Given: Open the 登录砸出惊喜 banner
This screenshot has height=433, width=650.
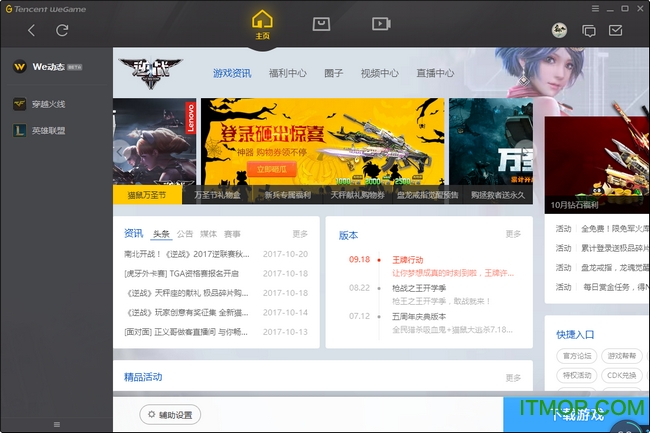Looking at the screenshot, I should 323,141.
